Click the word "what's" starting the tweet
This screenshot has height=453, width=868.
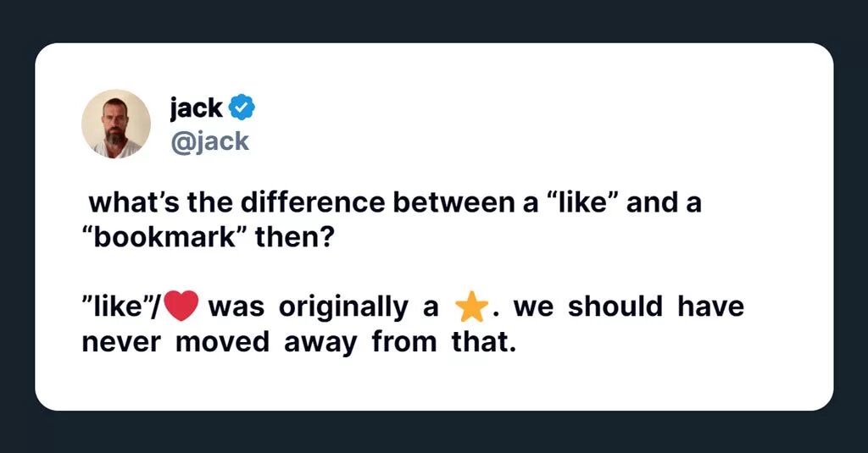click(136, 204)
